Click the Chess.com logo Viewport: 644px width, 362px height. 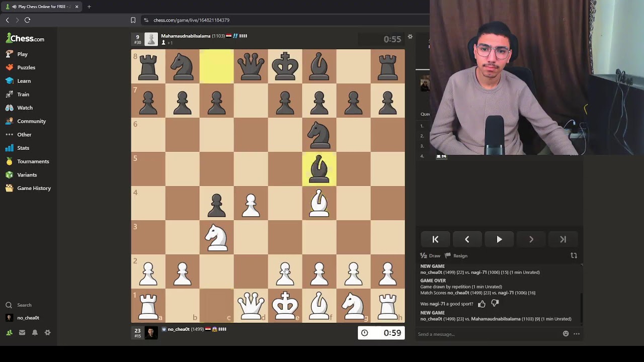(25, 38)
